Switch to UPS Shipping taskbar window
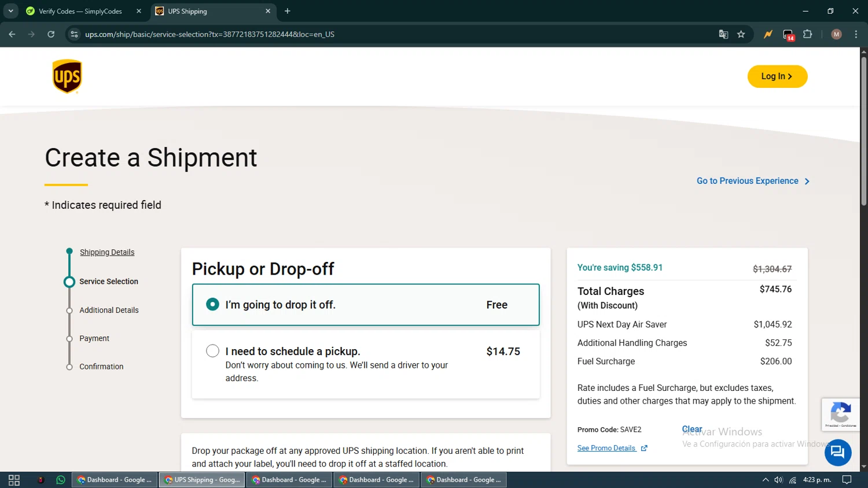The height and width of the screenshot is (488, 868). click(202, 480)
